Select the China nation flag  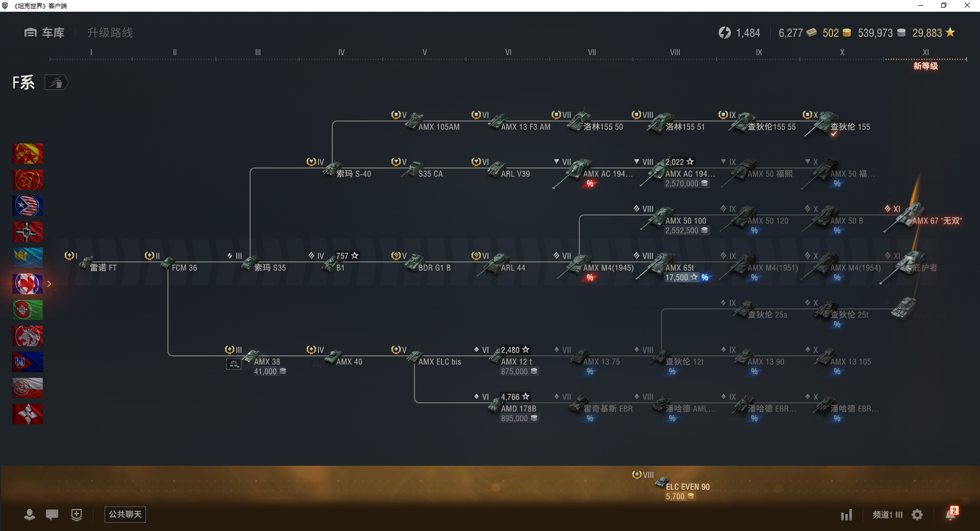pos(28,180)
